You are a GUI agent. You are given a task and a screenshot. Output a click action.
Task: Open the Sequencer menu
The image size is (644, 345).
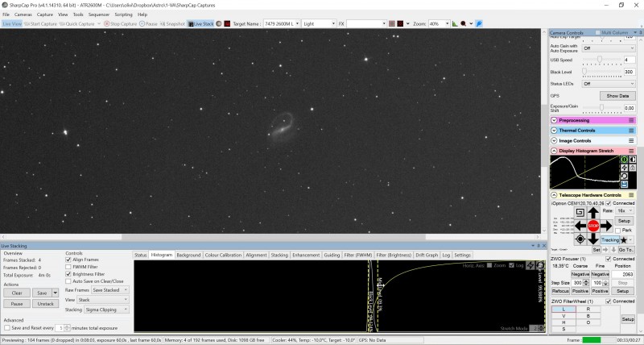[x=99, y=15]
